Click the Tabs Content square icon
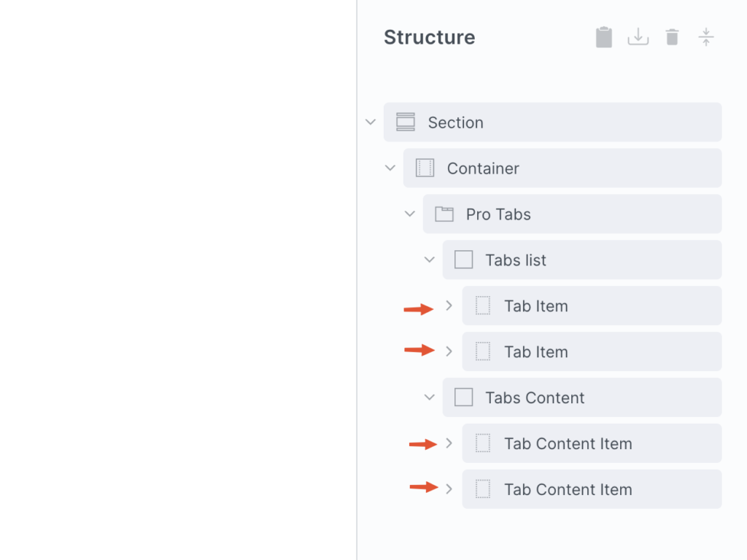747x560 pixels. (x=464, y=398)
